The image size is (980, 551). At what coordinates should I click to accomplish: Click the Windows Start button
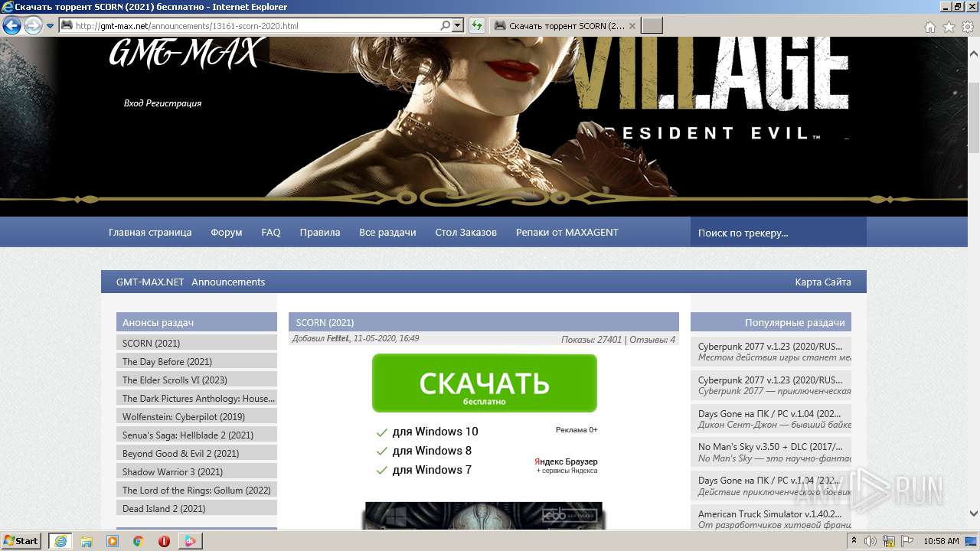click(x=21, y=541)
